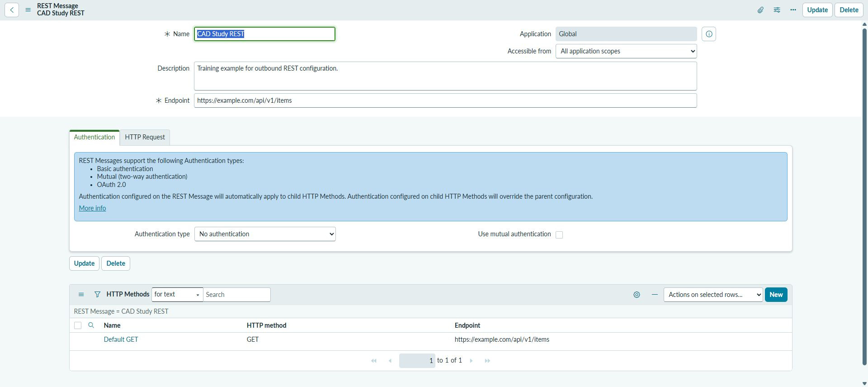
Task: Go to previous page of HTTP Methods
Action: point(390,361)
